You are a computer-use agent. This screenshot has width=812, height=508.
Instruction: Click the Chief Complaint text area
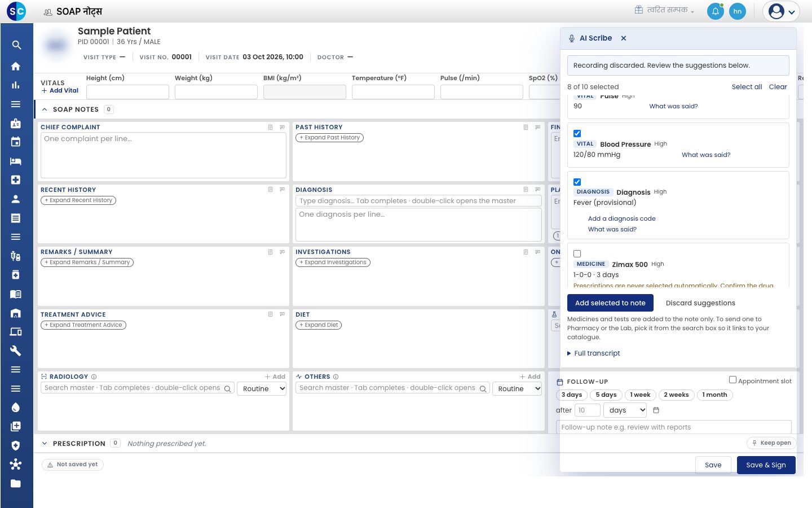coord(164,155)
